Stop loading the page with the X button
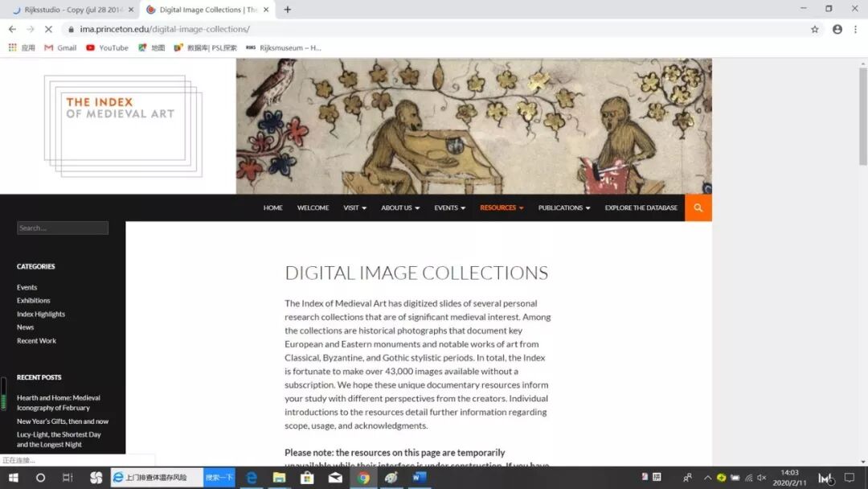 48,29
